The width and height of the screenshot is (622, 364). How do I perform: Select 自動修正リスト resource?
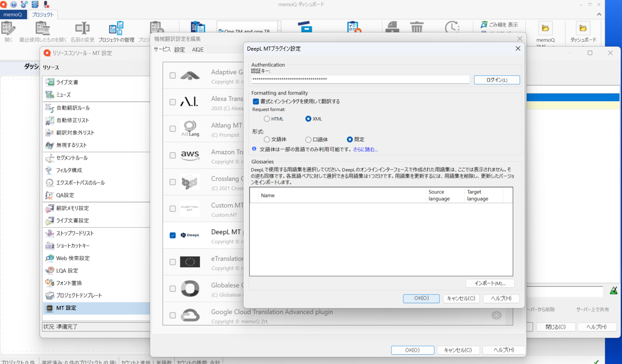click(96, 120)
